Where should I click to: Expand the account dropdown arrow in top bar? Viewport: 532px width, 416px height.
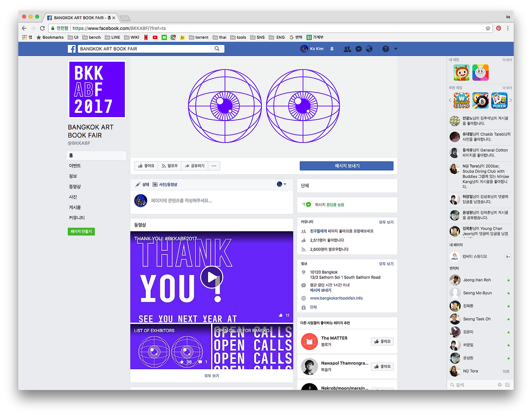pos(396,49)
